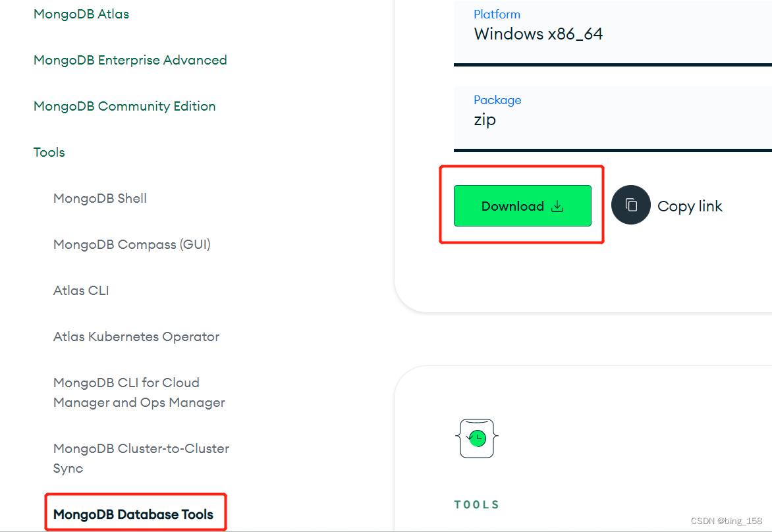This screenshot has height=532, width=772.
Task: Open MongoDB Cluster-to-Cluster Sync page
Action: point(141,458)
